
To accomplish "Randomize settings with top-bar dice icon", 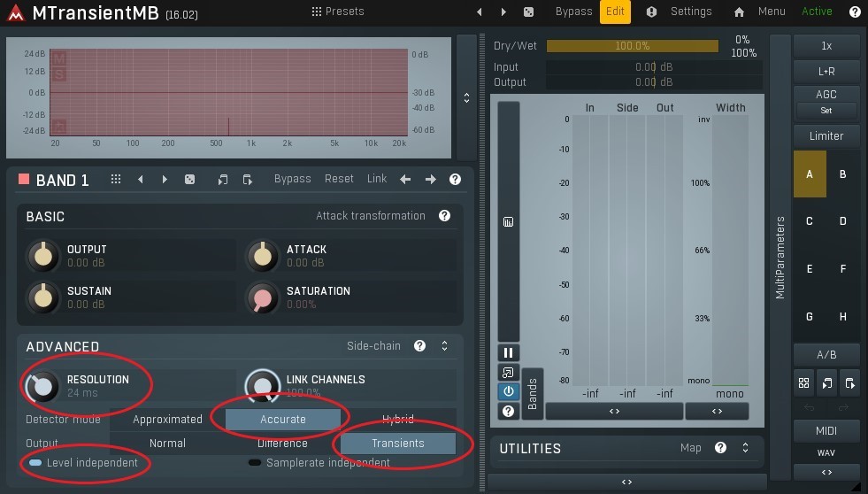I will tap(528, 12).
